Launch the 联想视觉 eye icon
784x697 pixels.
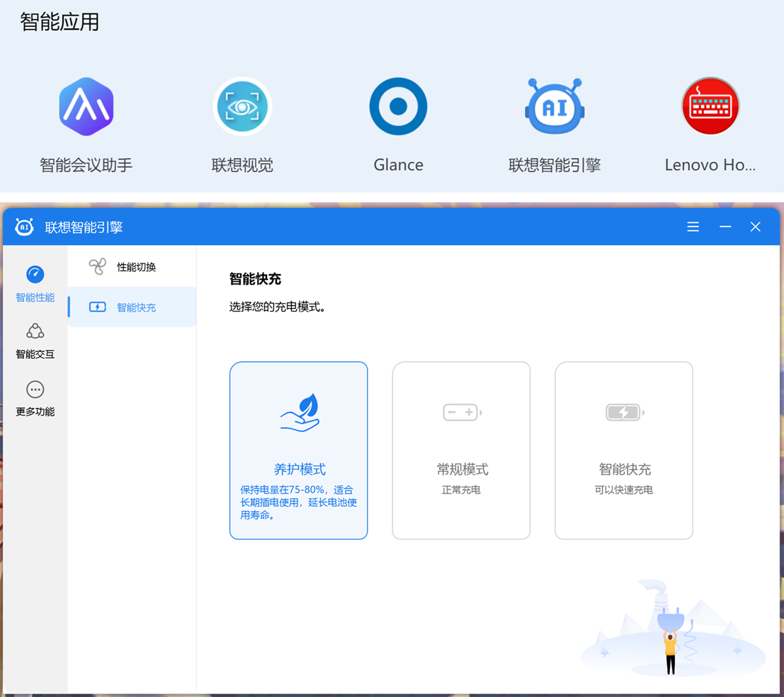tap(242, 106)
